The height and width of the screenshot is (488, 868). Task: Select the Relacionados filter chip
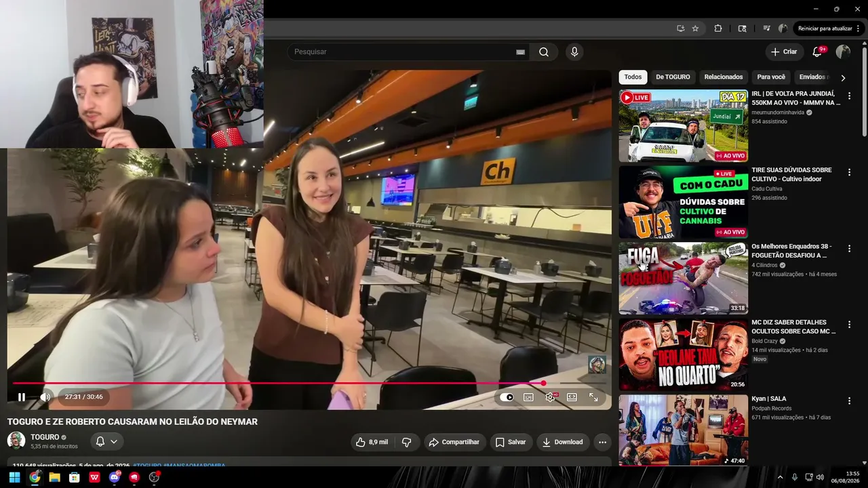pos(724,77)
